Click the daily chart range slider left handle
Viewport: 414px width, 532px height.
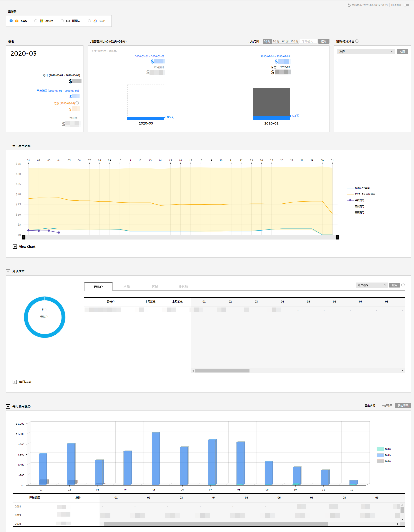coord(24,237)
